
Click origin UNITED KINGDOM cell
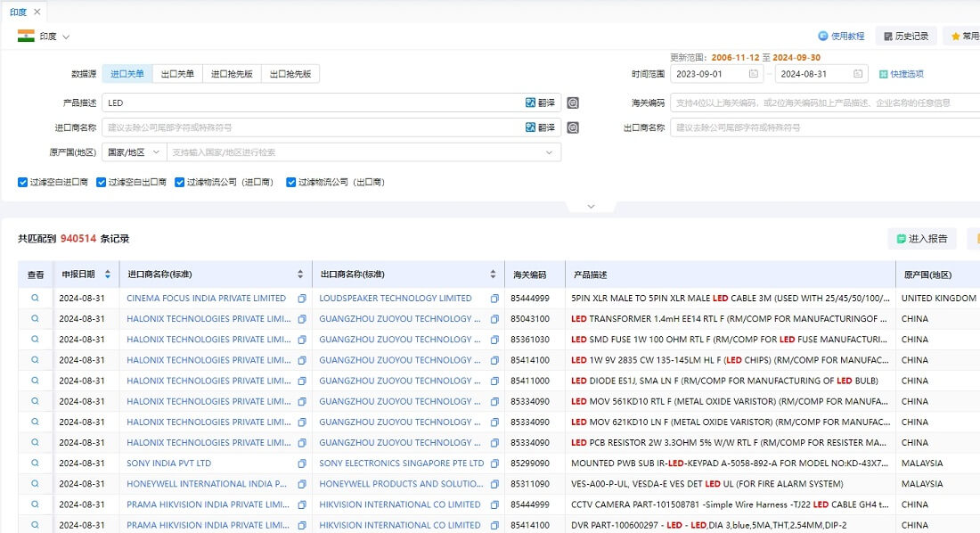click(938, 299)
